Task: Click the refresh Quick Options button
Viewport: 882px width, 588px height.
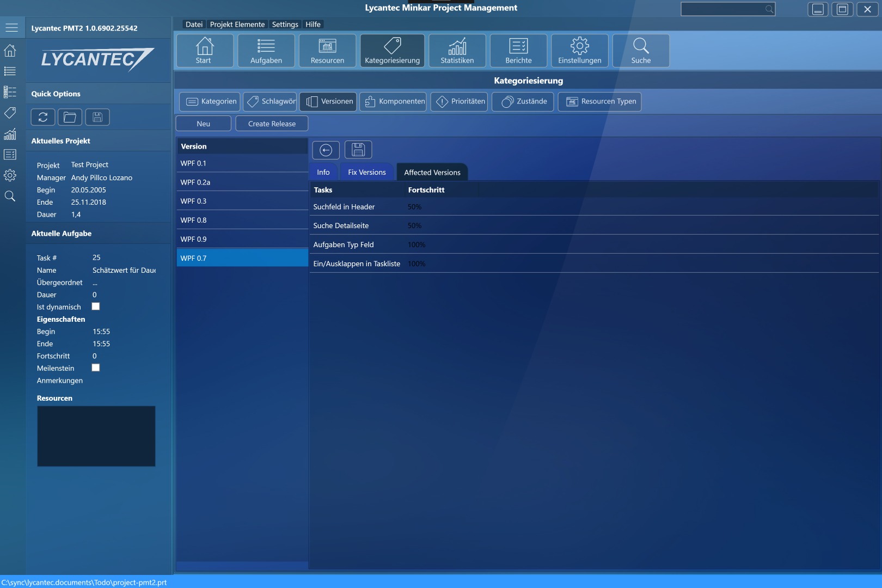Action: (x=43, y=117)
